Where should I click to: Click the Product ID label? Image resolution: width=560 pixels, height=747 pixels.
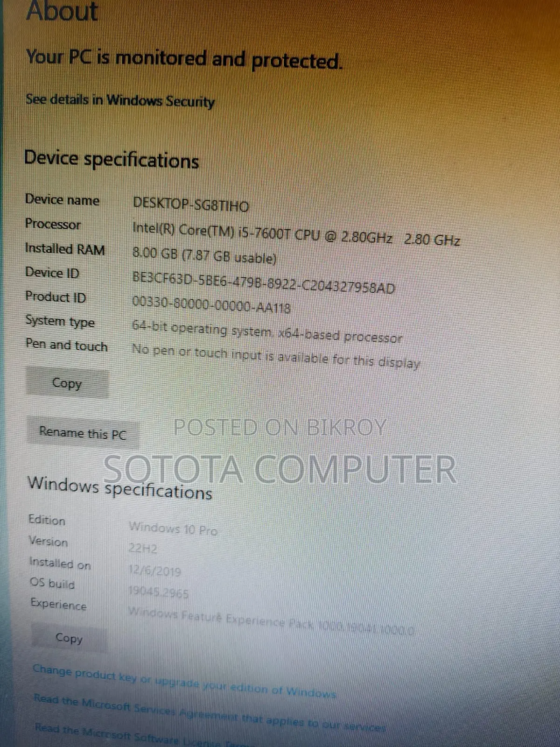(x=56, y=297)
